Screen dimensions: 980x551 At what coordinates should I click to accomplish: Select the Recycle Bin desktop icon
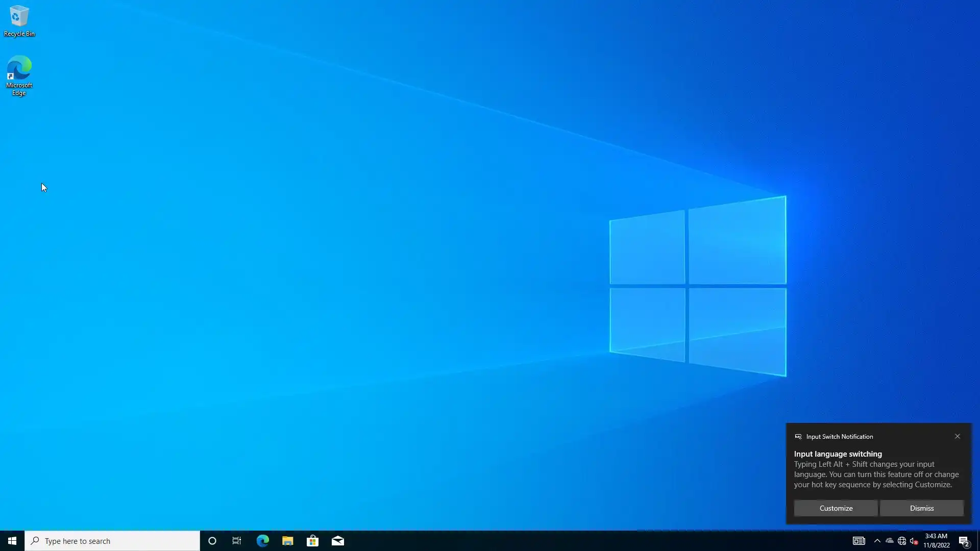(x=19, y=21)
